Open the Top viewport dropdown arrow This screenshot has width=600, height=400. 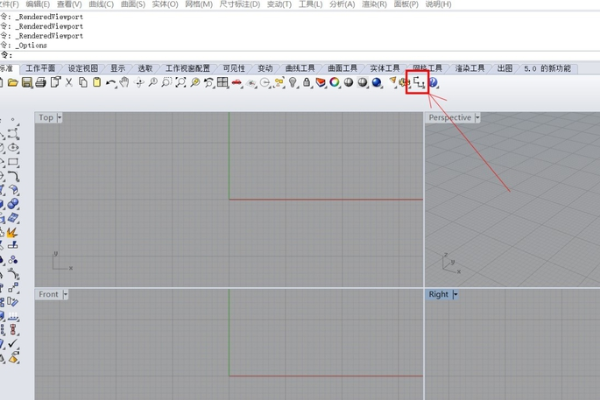point(60,118)
